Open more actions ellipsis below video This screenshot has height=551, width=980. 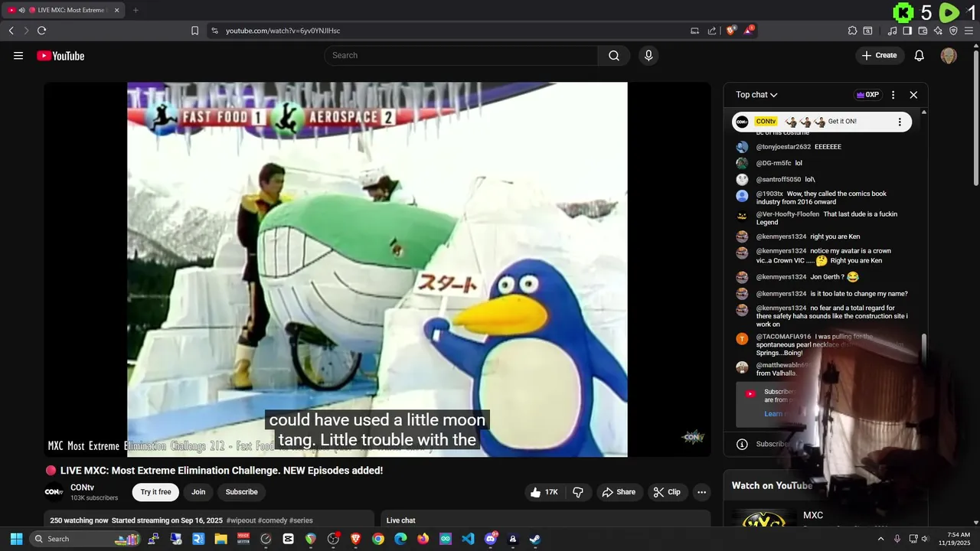coord(701,492)
